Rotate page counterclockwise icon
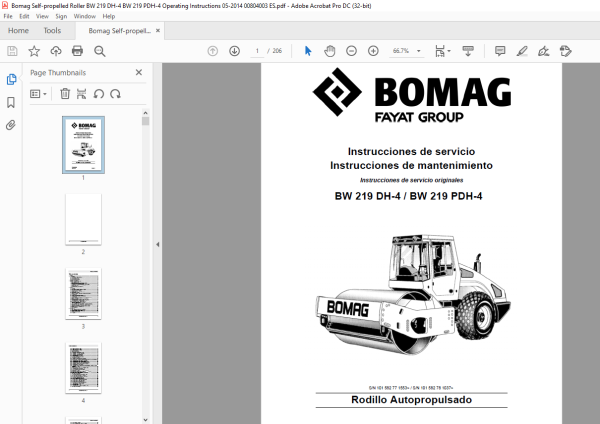The image size is (600, 424). pos(99,94)
